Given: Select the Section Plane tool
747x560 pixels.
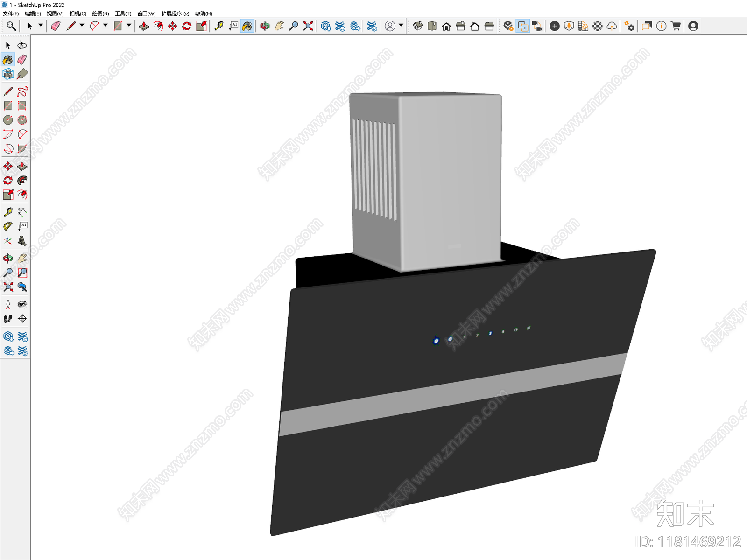Looking at the screenshot, I should (22, 319).
